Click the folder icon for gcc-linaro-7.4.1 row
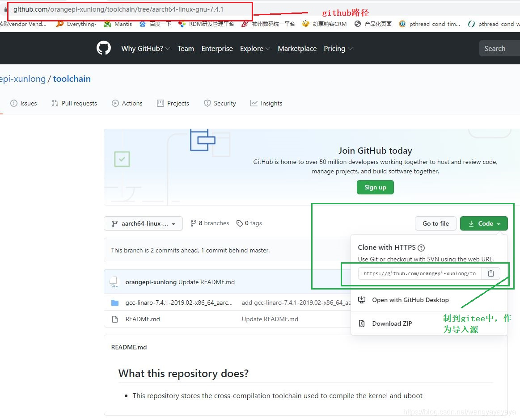This screenshot has width=520, height=420. (115, 302)
